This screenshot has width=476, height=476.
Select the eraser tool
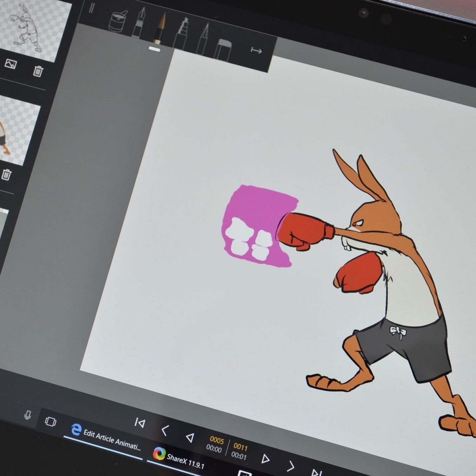pyautogui.click(x=223, y=49)
